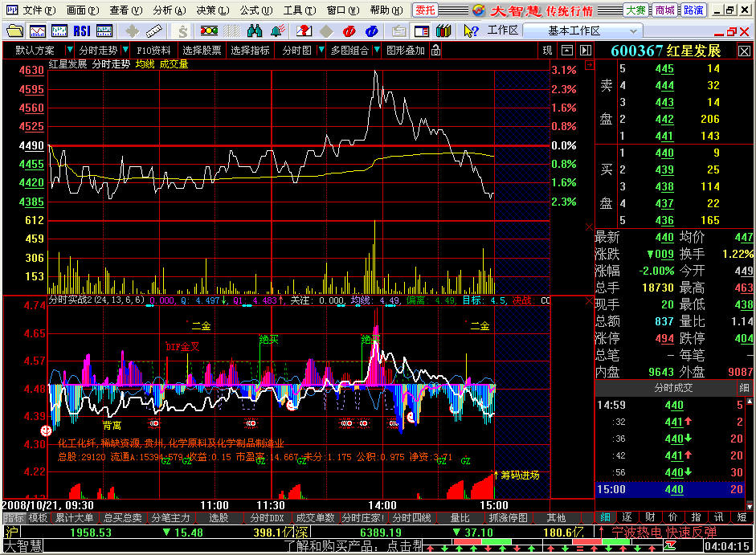Open the 分析(A) menu
756x555 pixels.
pos(170,10)
